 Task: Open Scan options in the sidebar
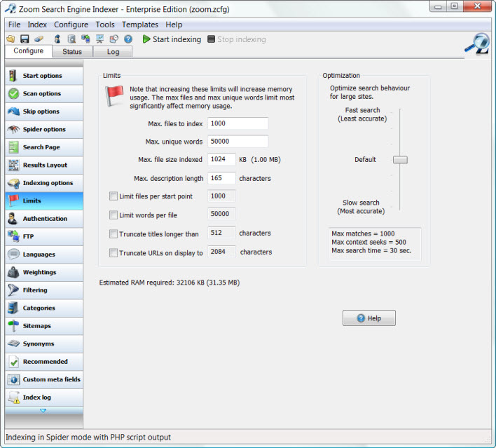click(x=44, y=94)
